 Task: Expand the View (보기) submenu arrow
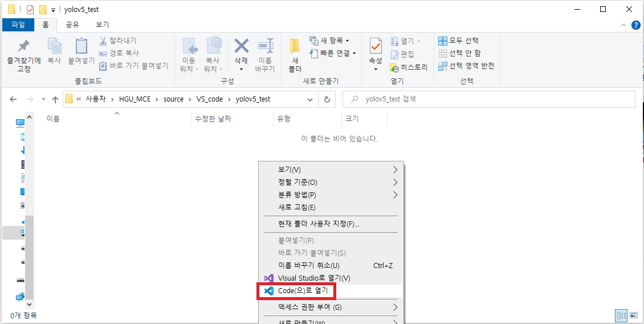[x=395, y=170]
